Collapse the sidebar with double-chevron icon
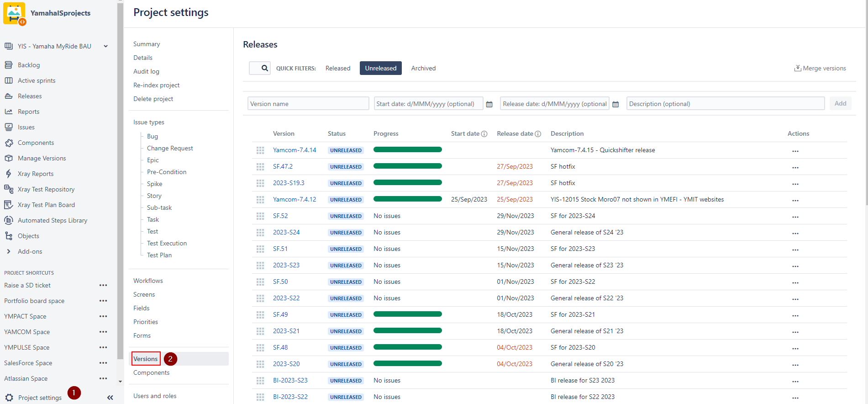 pos(110,398)
